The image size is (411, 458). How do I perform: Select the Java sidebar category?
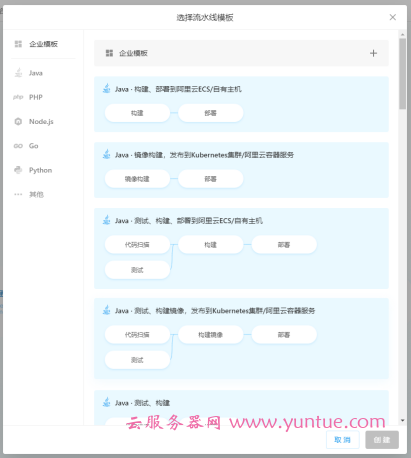point(43,73)
